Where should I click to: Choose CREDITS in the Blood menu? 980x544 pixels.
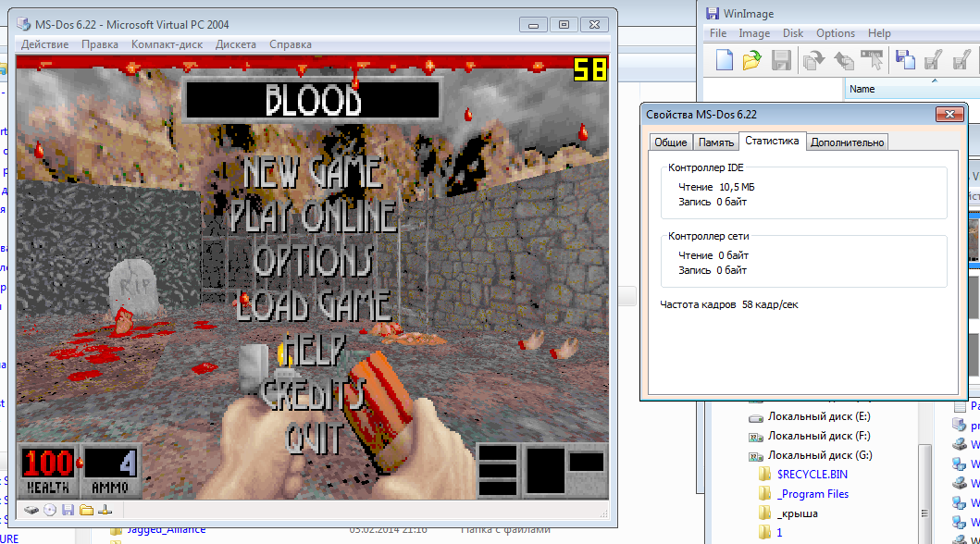point(313,393)
